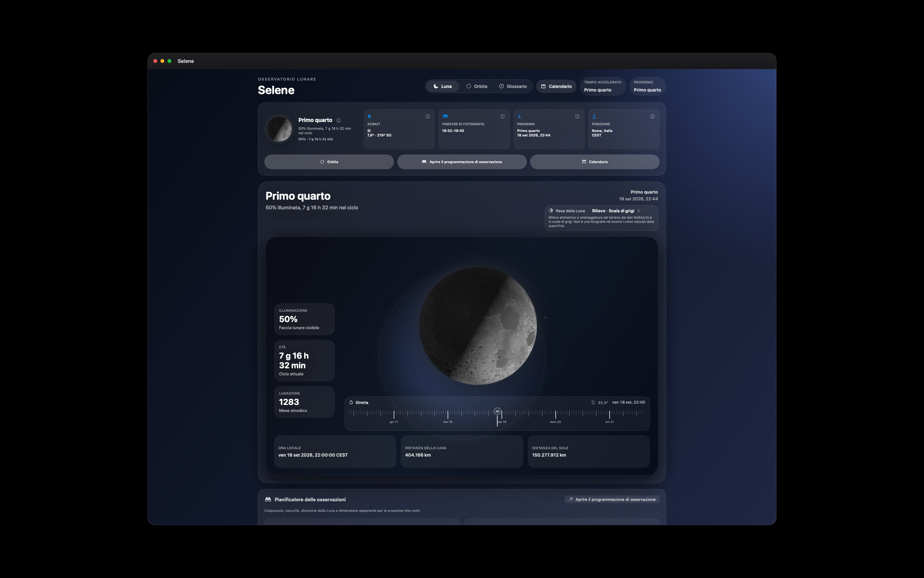The image size is (924, 578).
Task: Click the Diretta live time label
Action: pyautogui.click(x=362, y=403)
